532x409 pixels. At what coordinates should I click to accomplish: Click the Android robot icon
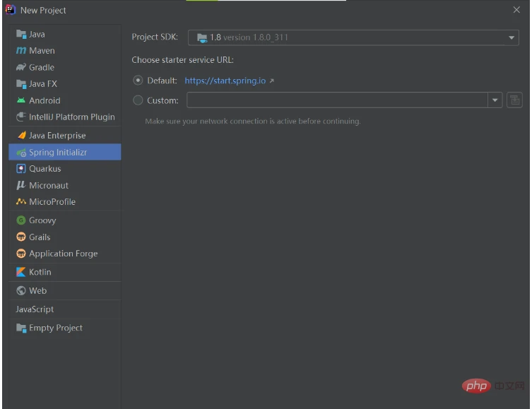21,101
